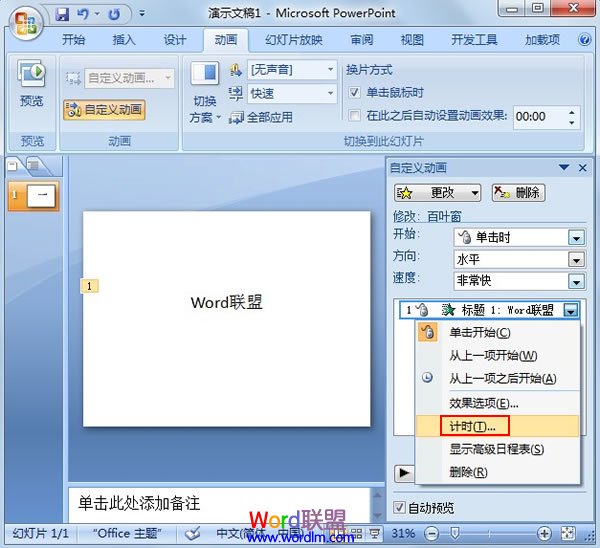Click the "Office 主题" status bar text

(127, 533)
